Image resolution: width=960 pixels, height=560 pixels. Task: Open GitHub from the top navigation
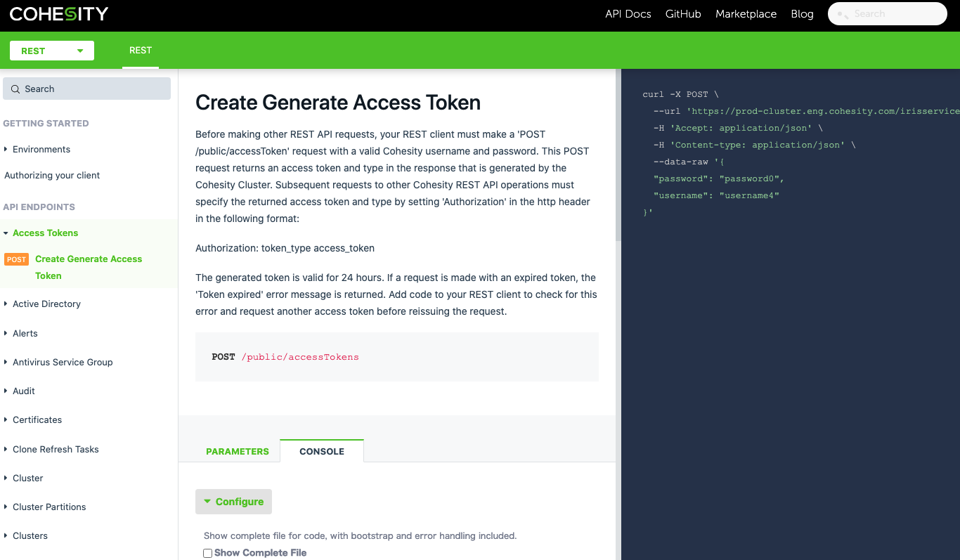682,13
